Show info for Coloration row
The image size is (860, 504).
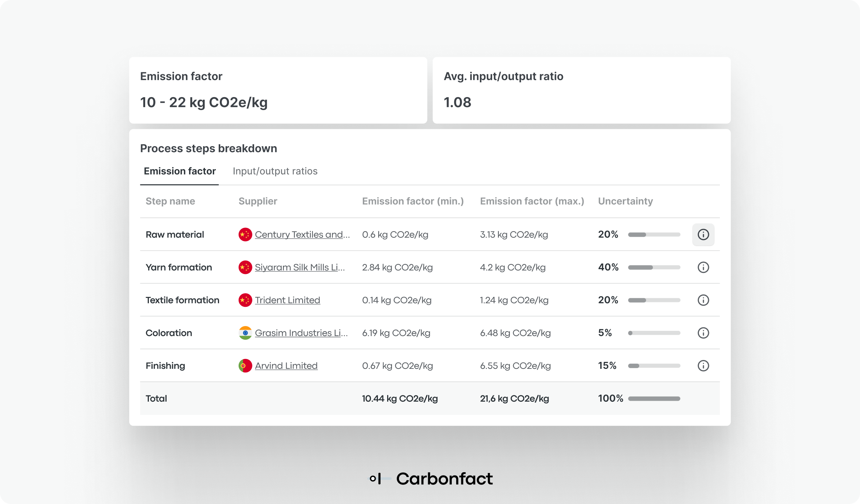pos(703,333)
